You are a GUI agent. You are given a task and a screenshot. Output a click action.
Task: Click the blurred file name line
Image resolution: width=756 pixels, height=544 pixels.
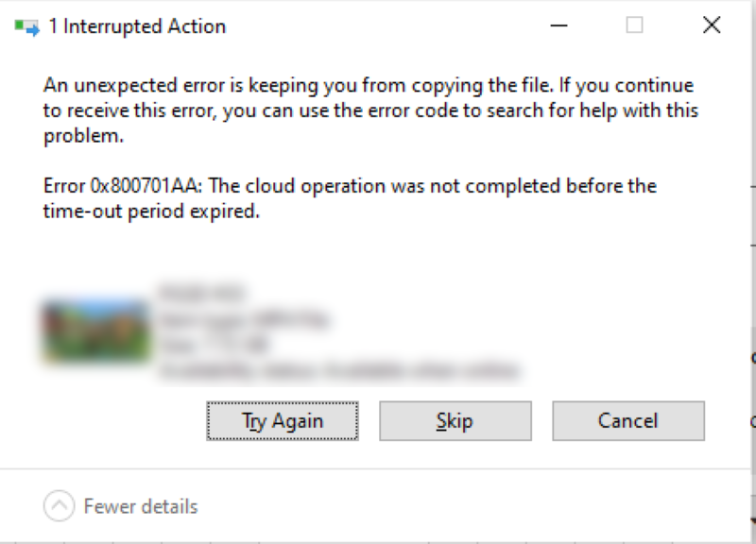[x=201, y=293]
